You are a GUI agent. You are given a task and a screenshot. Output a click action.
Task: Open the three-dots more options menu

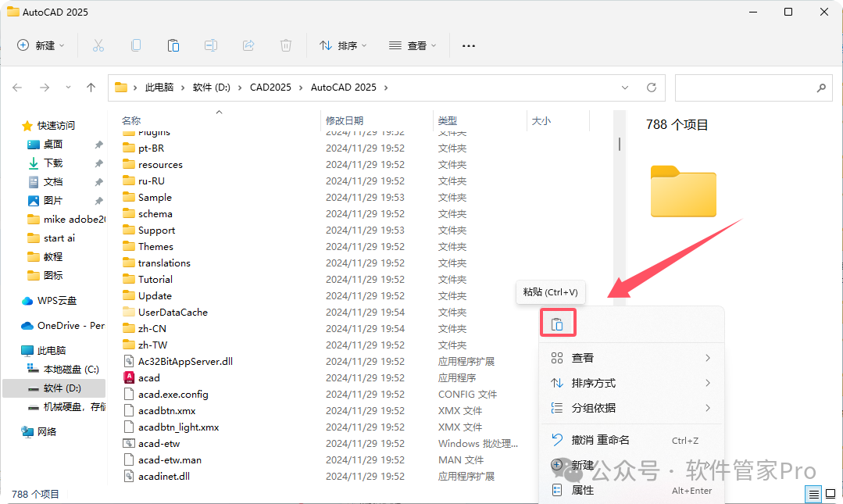[469, 46]
